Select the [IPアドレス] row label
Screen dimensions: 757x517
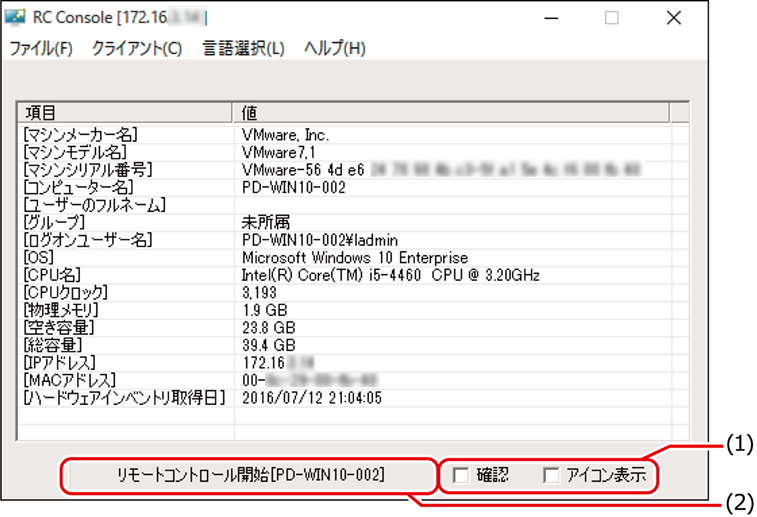[x=60, y=363]
